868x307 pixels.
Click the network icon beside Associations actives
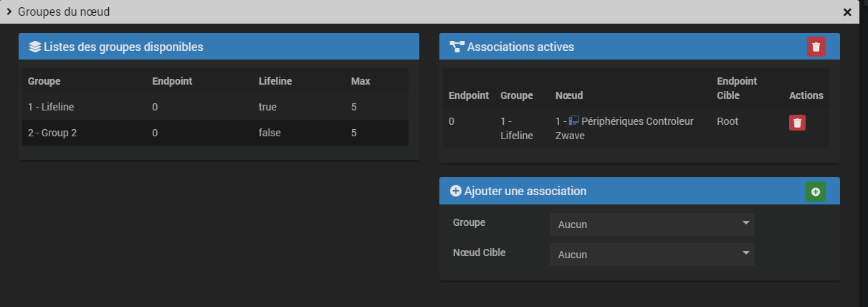tap(457, 47)
